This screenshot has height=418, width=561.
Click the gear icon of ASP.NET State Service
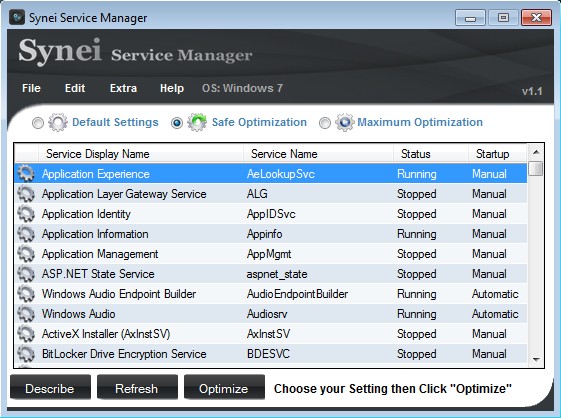coord(26,274)
